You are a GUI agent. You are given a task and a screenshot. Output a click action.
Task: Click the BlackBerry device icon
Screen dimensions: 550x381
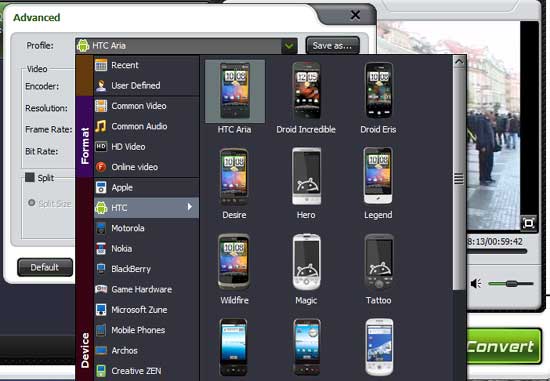(101, 269)
